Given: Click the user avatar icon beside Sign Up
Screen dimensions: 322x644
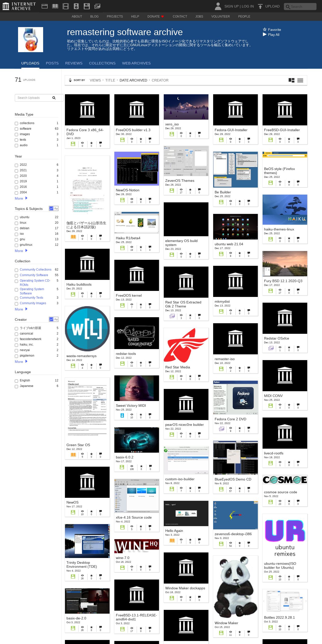Looking at the screenshot, I should click(218, 6).
